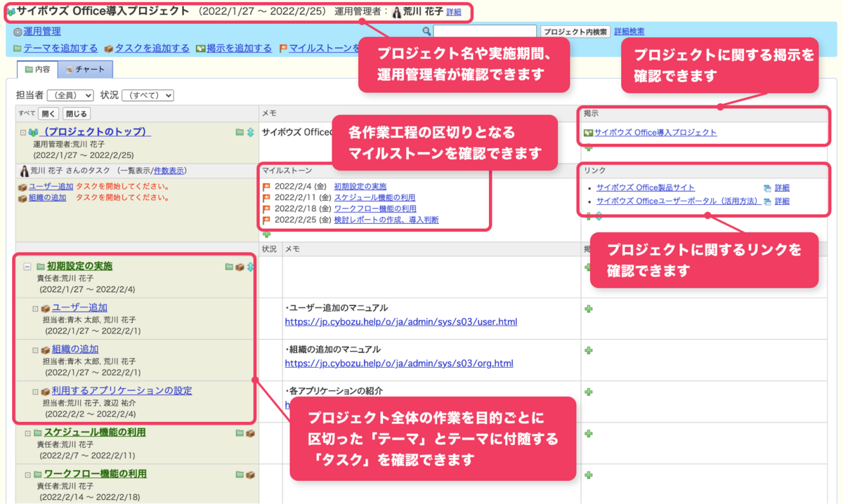843x504 pixels.
Task: Open the s03/user.html manual URL
Action: pos(400,322)
